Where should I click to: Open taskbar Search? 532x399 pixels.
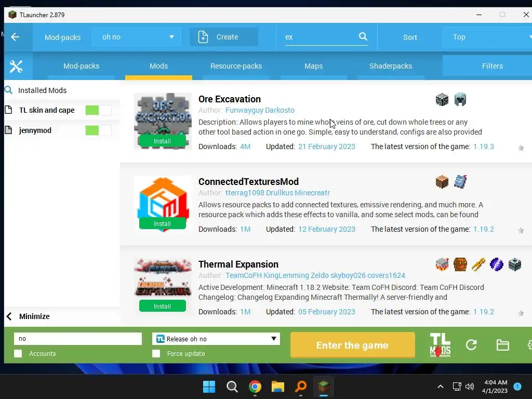coord(232,387)
